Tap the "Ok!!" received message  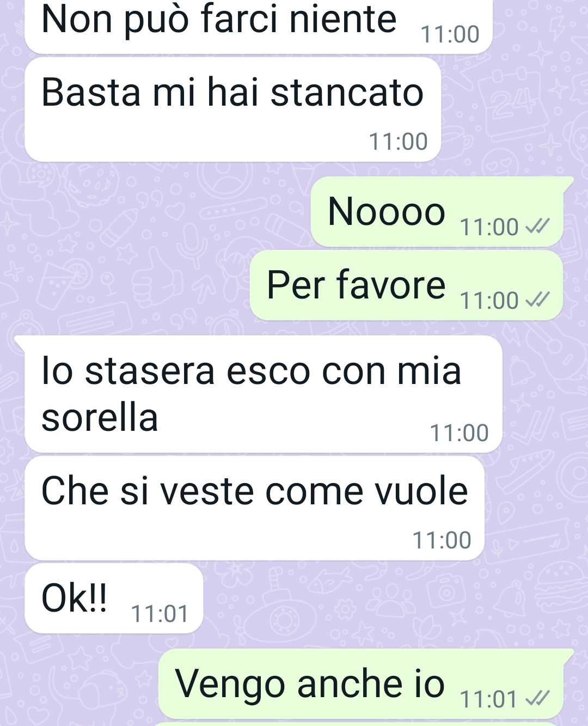coord(114,598)
